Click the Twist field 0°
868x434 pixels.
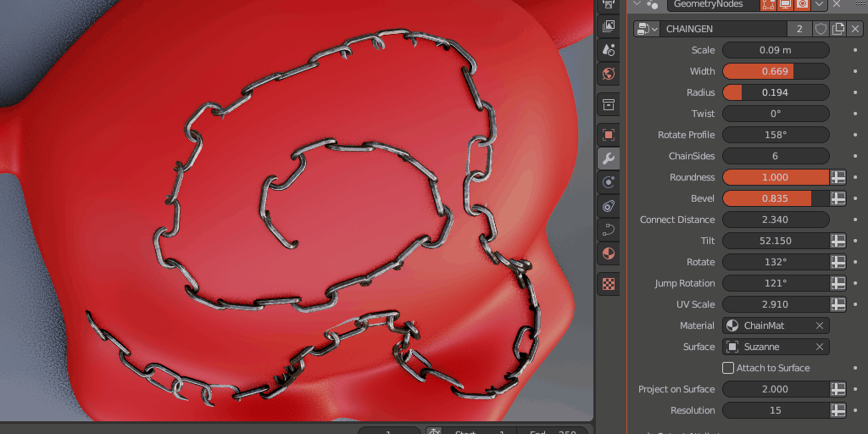tap(776, 114)
